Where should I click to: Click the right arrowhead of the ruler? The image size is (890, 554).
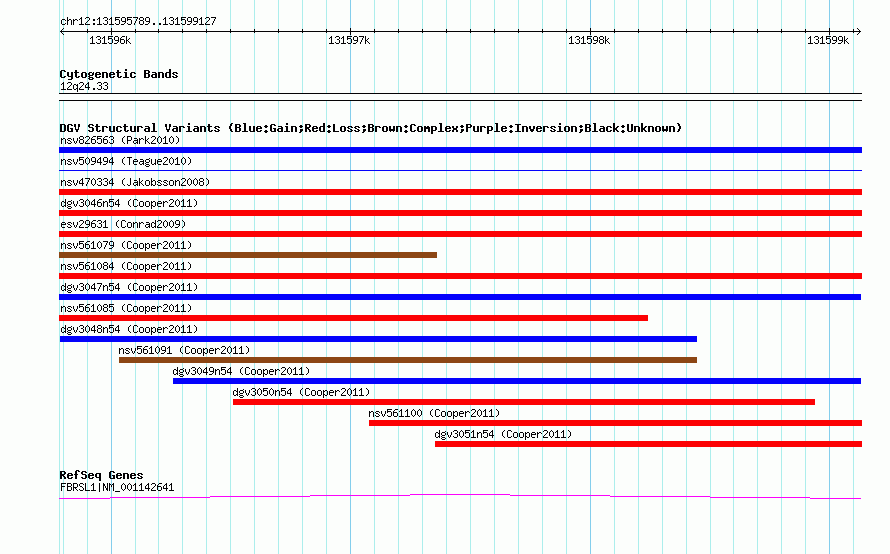point(858,31)
